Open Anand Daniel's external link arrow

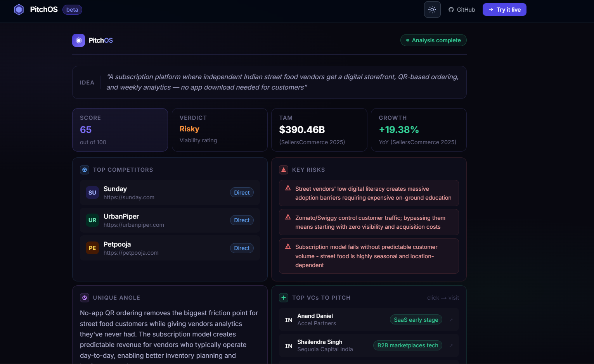pos(451,320)
